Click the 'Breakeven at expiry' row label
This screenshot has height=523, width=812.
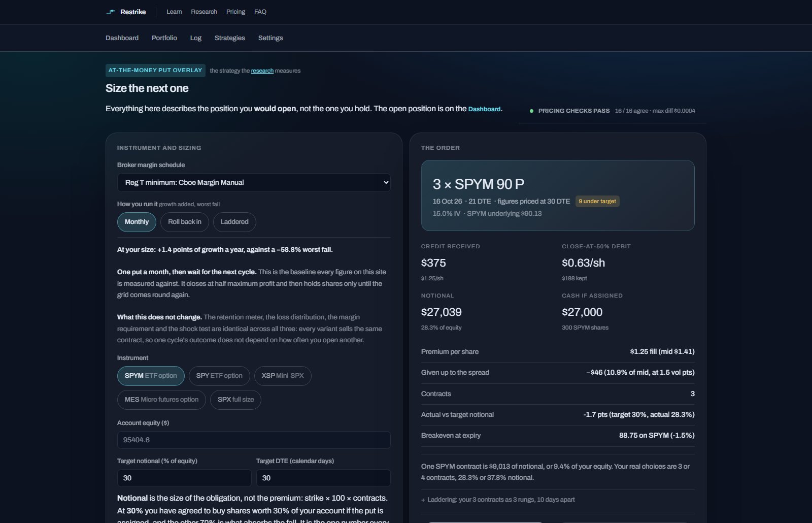click(451, 435)
